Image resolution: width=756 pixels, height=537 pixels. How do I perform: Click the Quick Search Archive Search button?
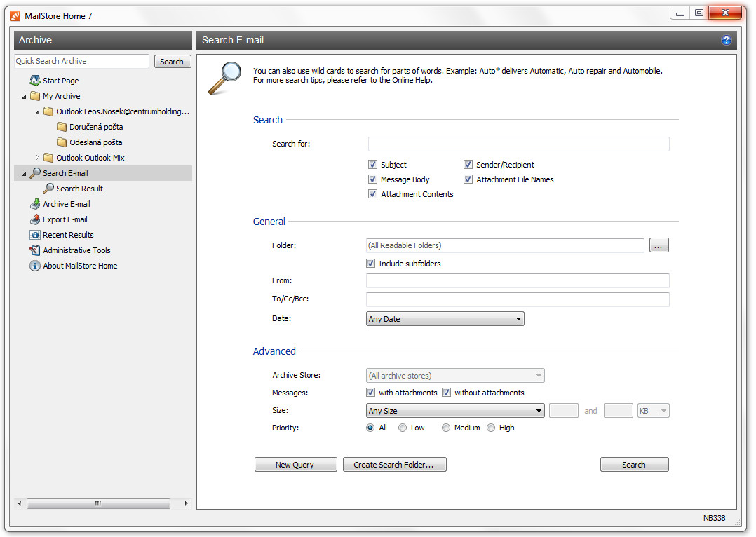172,61
